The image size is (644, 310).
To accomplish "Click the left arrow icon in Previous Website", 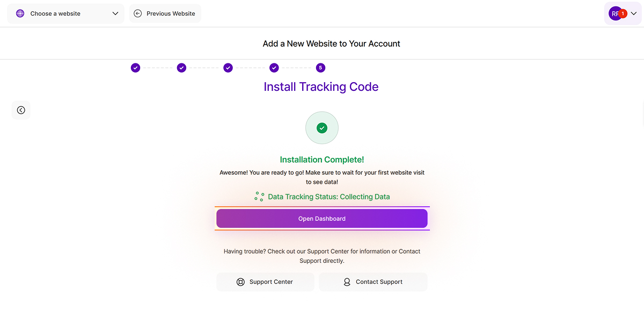I will point(138,13).
